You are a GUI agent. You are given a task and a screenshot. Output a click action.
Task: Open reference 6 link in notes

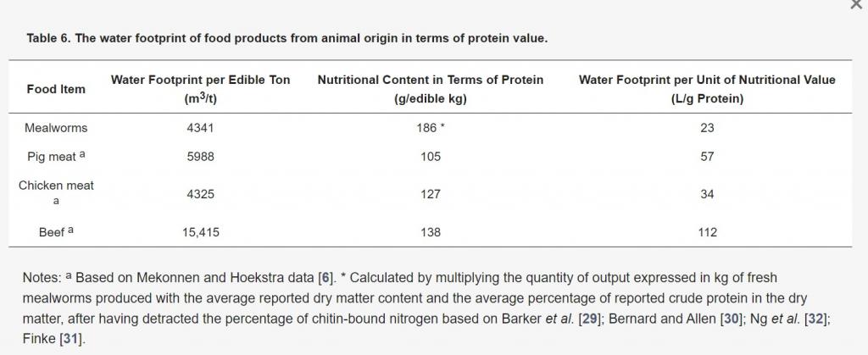325,278
